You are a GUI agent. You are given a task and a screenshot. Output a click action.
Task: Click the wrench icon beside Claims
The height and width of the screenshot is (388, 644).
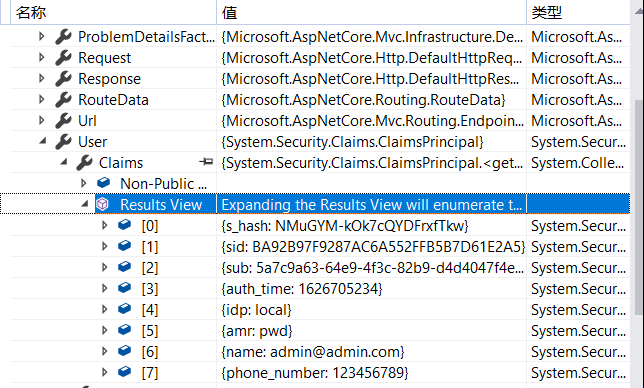click(84, 163)
